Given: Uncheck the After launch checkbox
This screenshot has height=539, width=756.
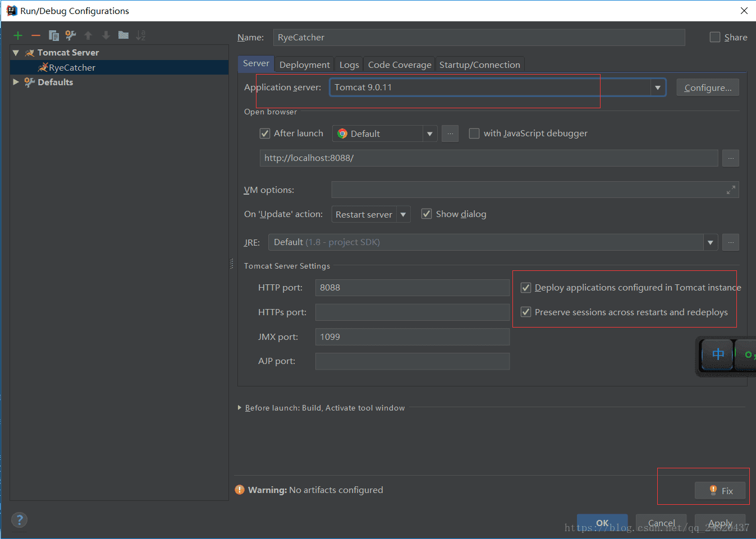Looking at the screenshot, I should (x=265, y=133).
